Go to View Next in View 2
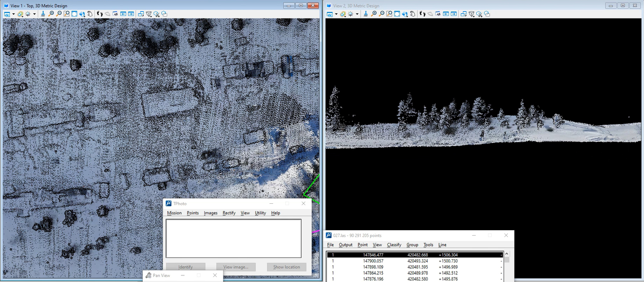Screen dimensions: 644x282 coord(454,14)
